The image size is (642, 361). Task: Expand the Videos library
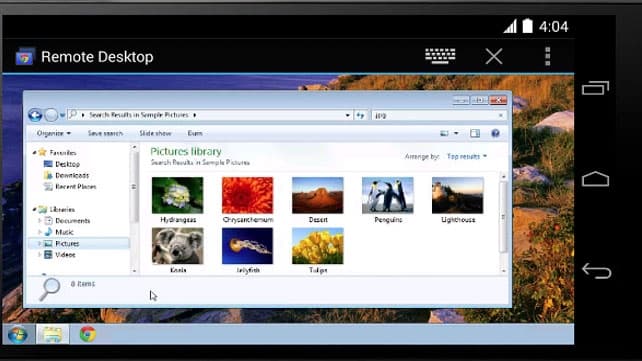click(x=40, y=255)
